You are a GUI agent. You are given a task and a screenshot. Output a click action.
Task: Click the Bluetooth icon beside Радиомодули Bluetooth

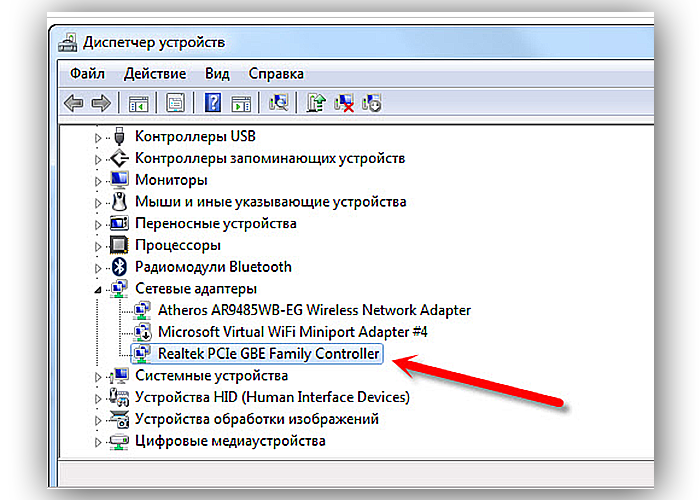click(119, 267)
